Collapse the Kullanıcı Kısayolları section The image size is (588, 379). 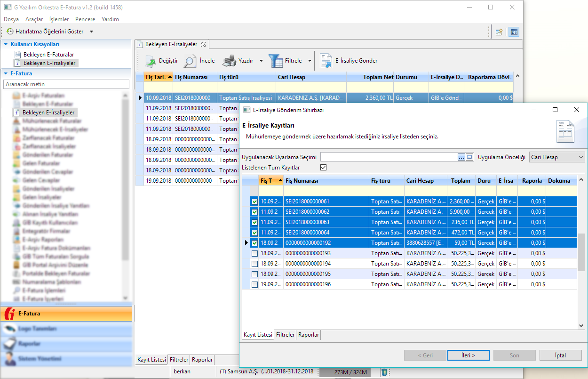pos(6,44)
